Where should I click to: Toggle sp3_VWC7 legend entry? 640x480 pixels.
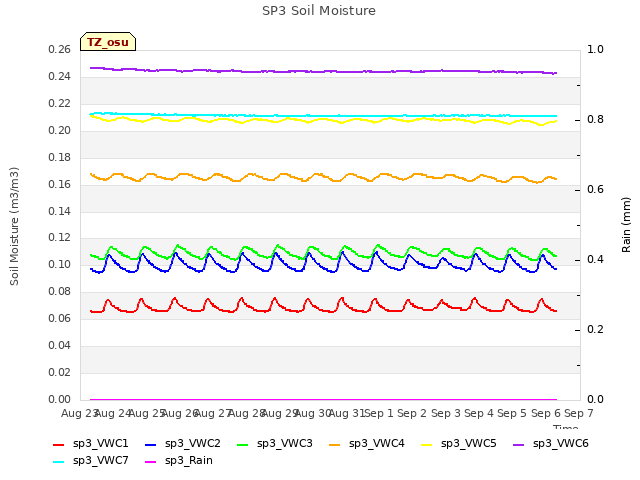point(91,461)
